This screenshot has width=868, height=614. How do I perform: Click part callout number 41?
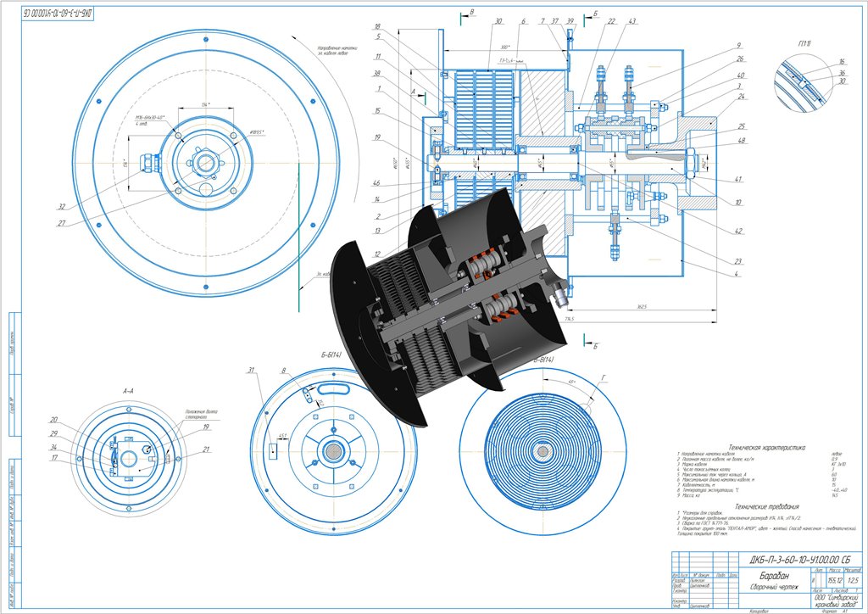tap(738, 179)
